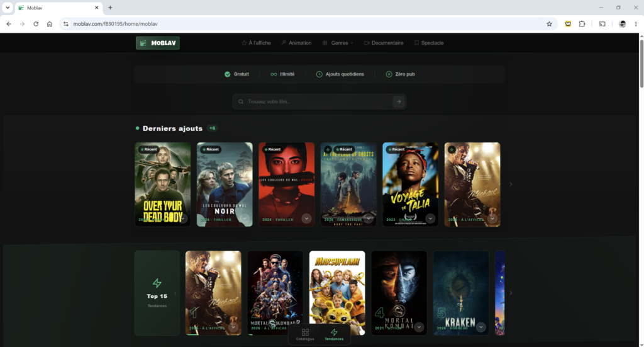Click the address bar URL moblav.com
644x347 pixels.
coord(116,24)
